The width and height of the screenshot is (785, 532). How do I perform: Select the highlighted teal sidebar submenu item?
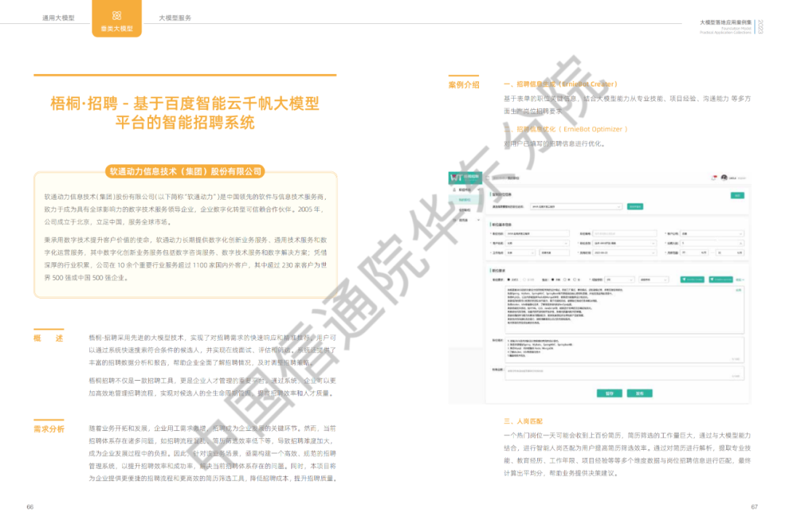464,200
